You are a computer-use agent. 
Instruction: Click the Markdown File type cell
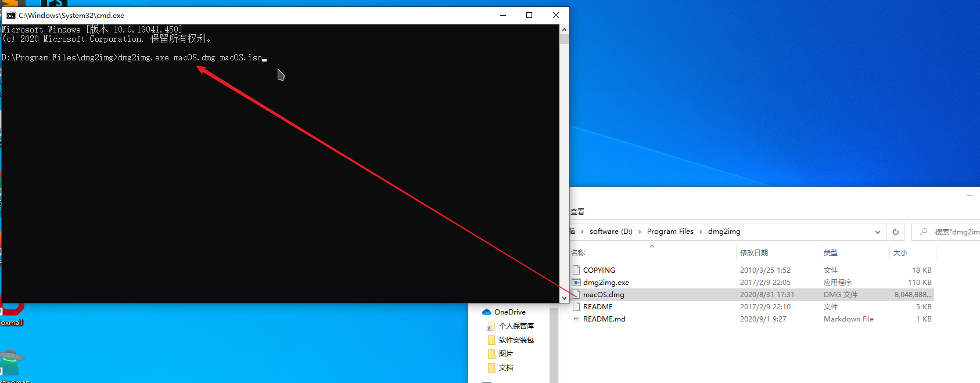848,319
